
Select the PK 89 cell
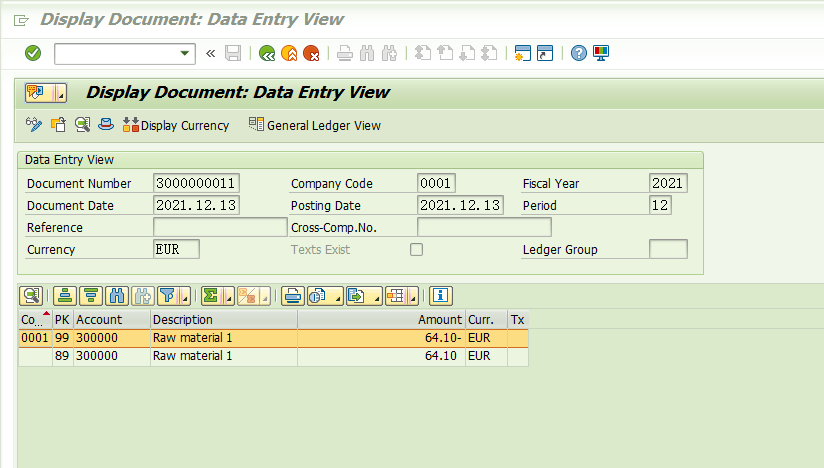(x=62, y=356)
